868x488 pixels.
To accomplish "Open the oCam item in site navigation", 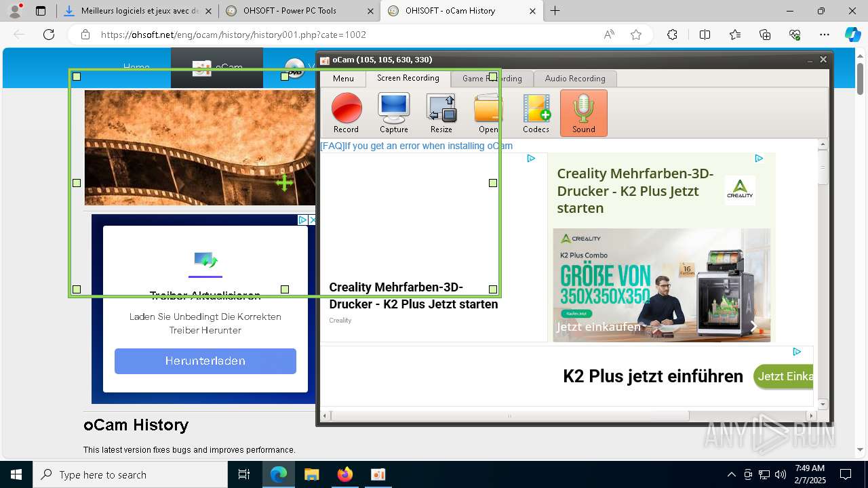I will pyautogui.click(x=217, y=68).
